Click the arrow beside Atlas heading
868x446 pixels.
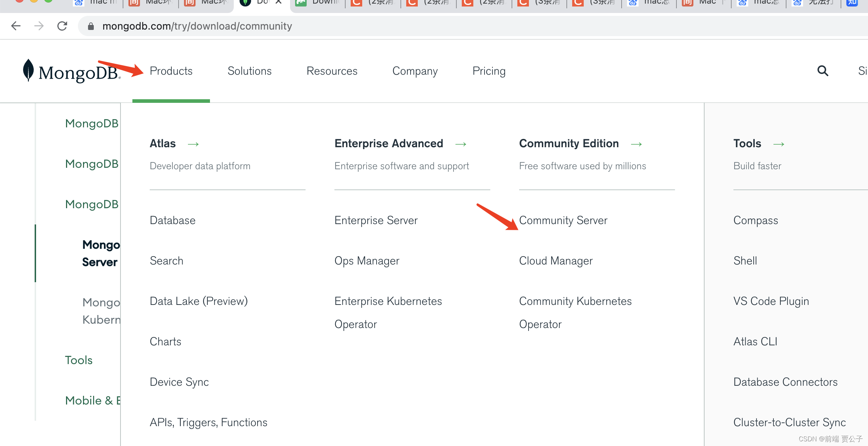(x=193, y=144)
